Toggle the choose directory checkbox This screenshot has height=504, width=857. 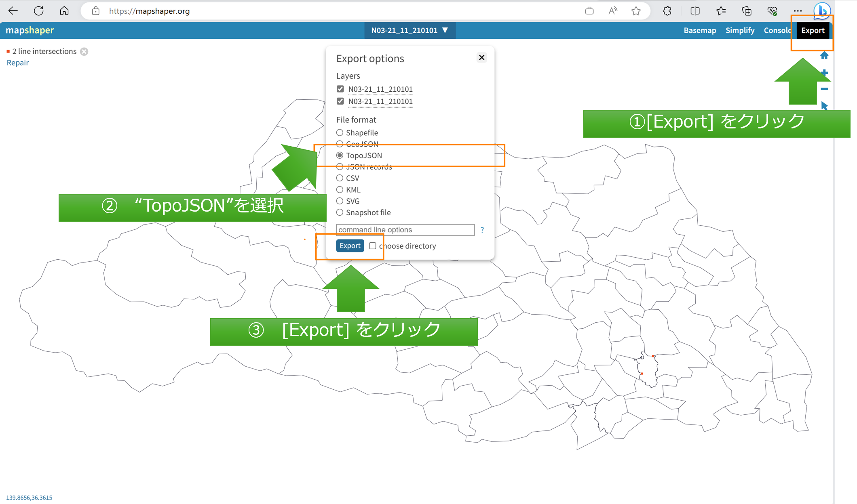click(373, 246)
